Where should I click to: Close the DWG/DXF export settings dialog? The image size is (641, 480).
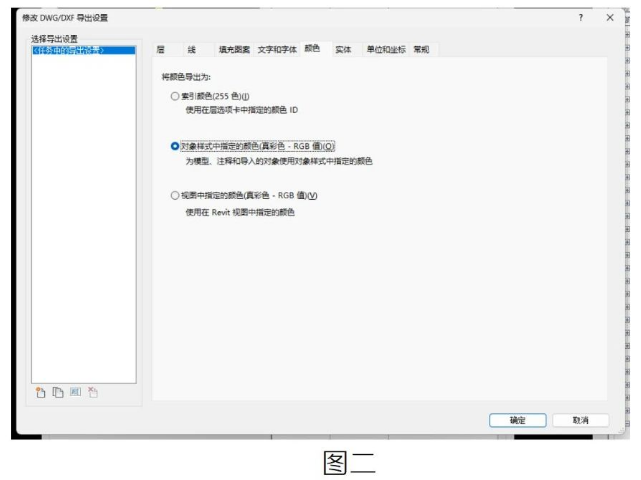tap(610, 18)
